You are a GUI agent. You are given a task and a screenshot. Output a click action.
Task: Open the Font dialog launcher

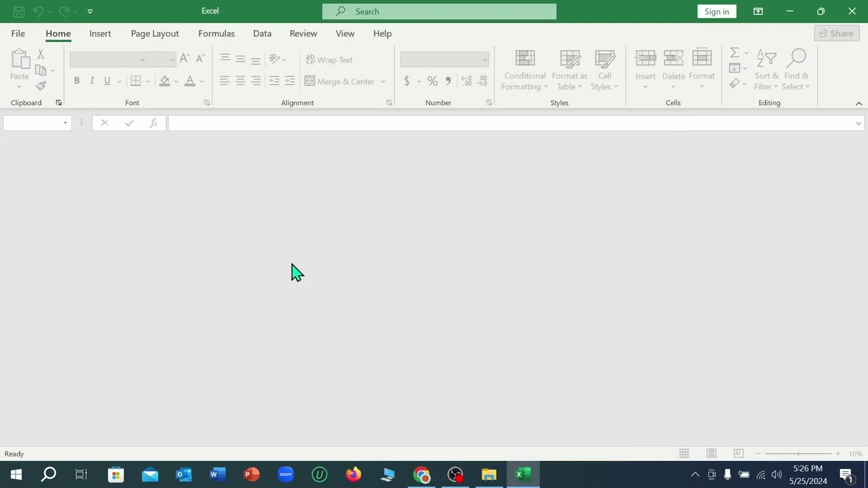pyautogui.click(x=207, y=103)
